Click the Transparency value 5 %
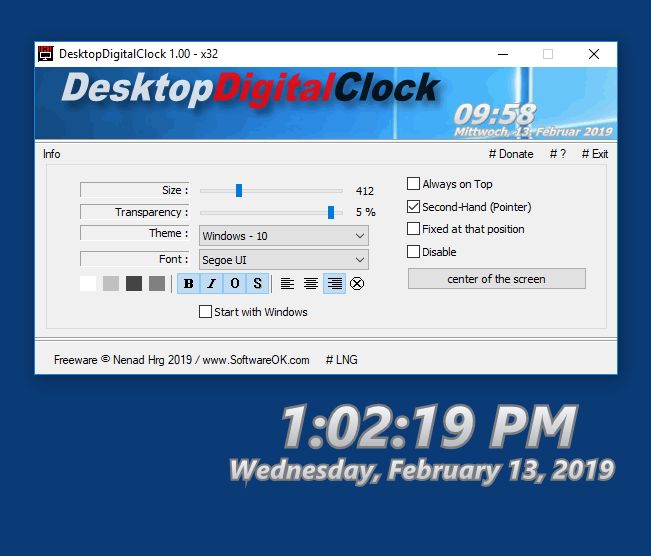The height and width of the screenshot is (556, 651). click(365, 212)
